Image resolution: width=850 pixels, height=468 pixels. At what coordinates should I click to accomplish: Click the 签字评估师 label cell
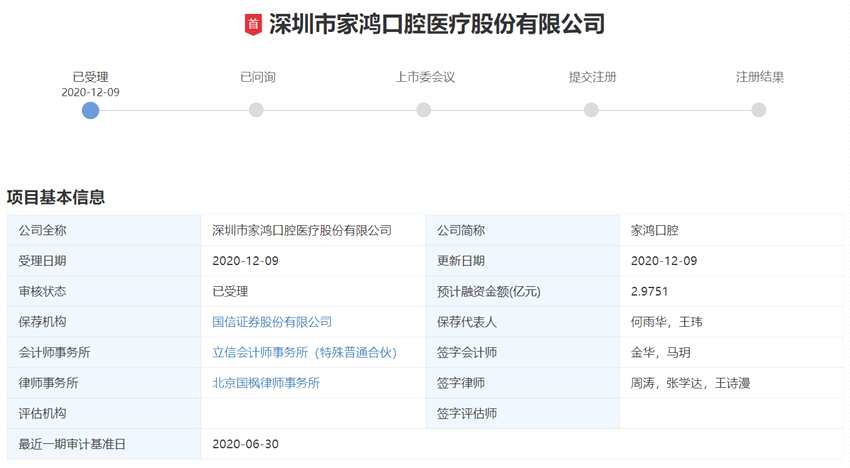coord(523,413)
